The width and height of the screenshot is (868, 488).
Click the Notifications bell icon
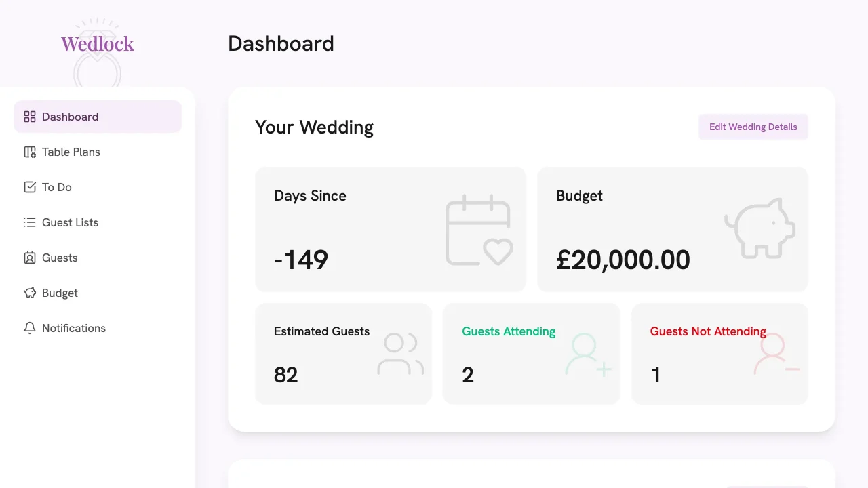30,328
